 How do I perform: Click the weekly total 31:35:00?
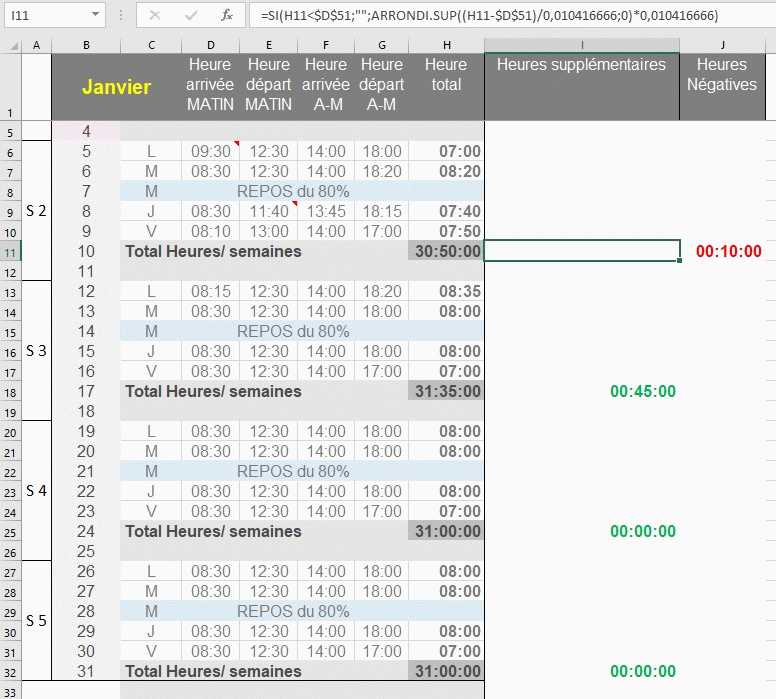click(447, 392)
